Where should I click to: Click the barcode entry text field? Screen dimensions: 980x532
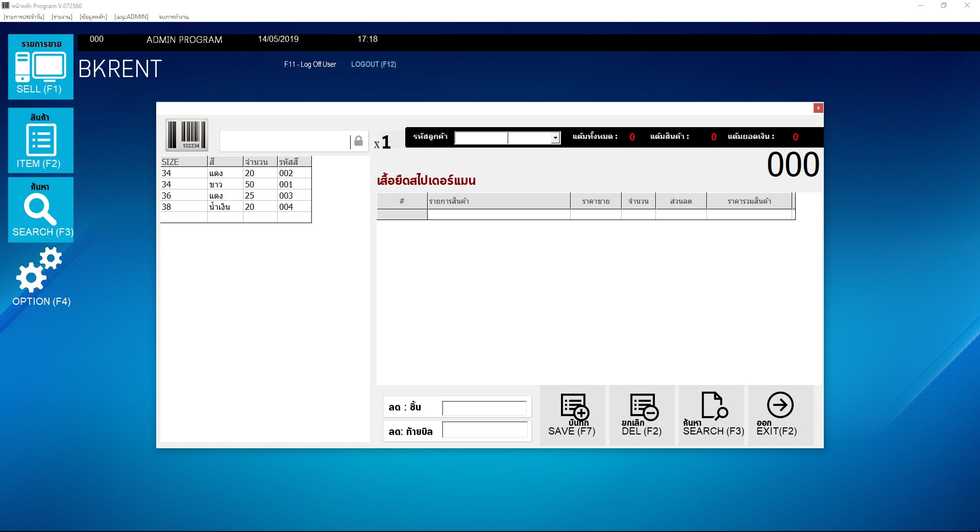point(284,141)
